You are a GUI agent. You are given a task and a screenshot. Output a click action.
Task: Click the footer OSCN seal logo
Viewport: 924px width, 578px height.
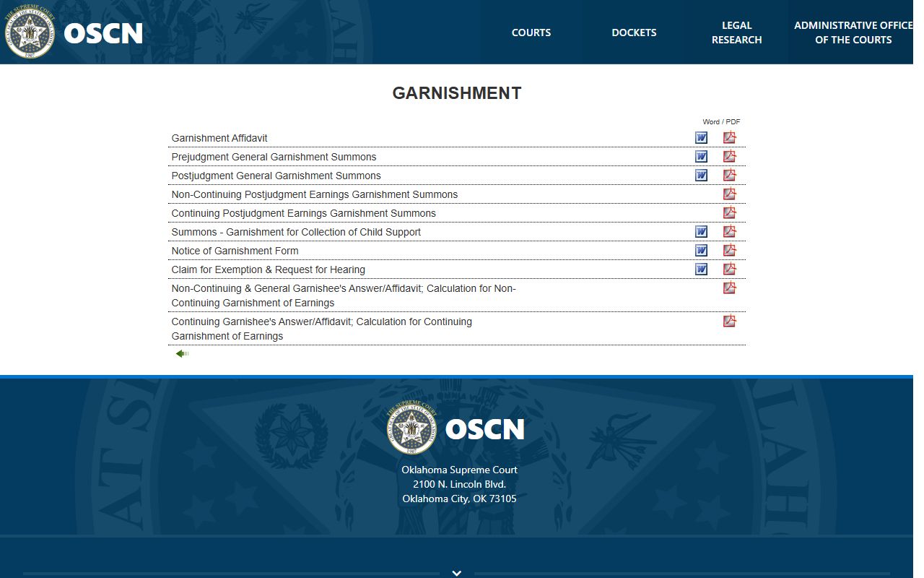pos(412,428)
